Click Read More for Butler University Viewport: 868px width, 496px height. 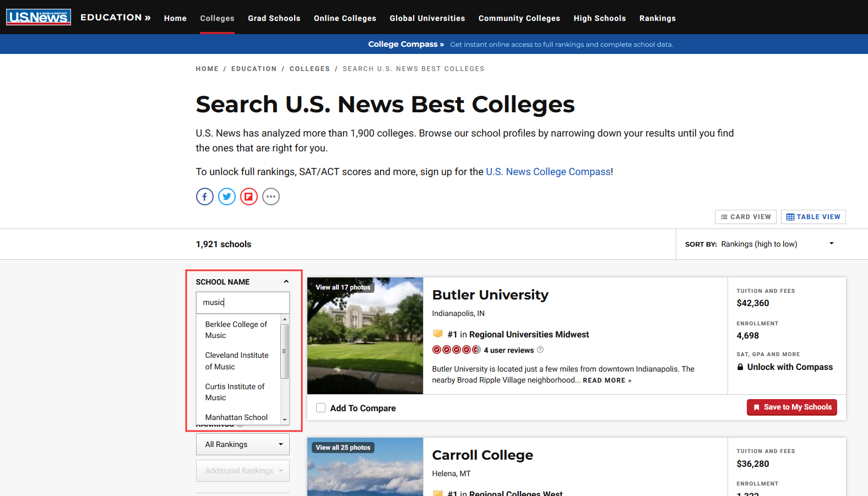click(607, 380)
